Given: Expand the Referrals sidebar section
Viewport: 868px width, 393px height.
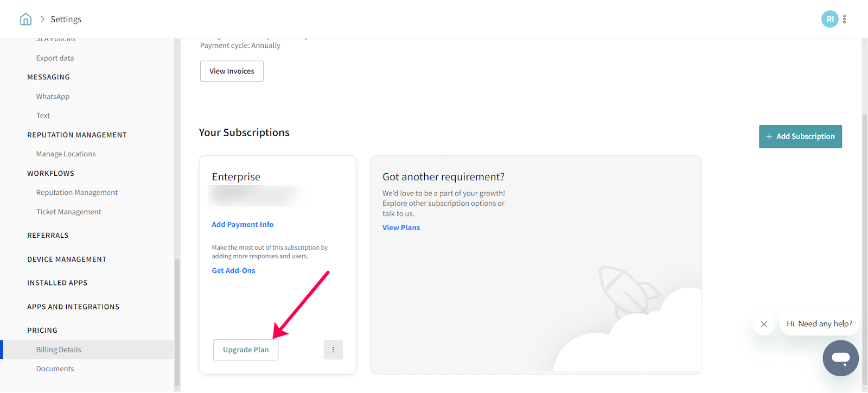Looking at the screenshot, I should coord(48,236).
